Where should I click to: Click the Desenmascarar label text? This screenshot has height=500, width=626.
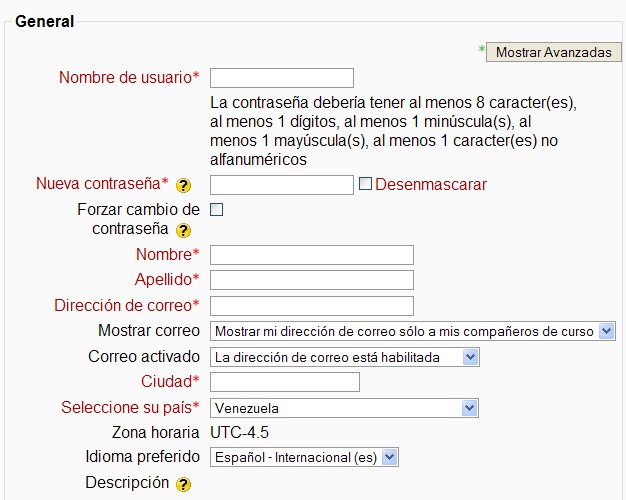click(431, 185)
